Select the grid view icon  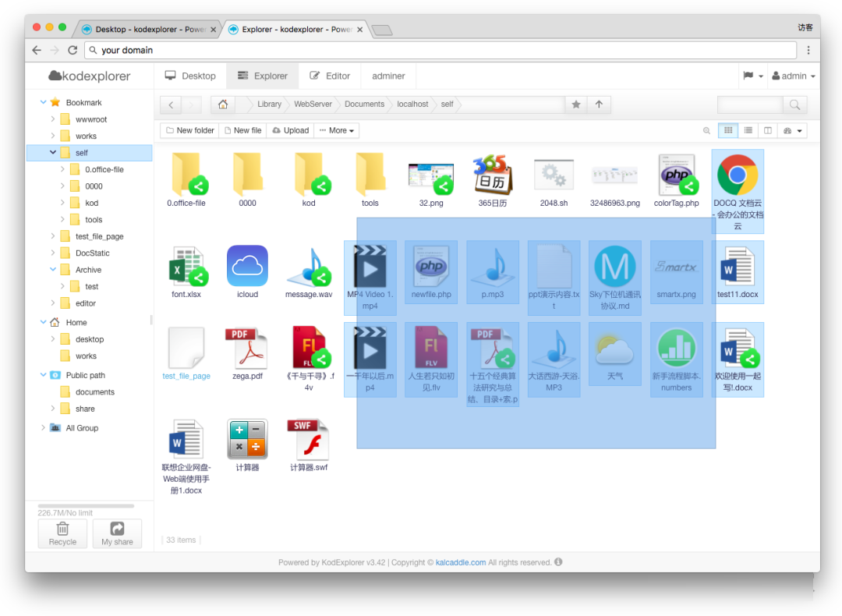point(727,130)
